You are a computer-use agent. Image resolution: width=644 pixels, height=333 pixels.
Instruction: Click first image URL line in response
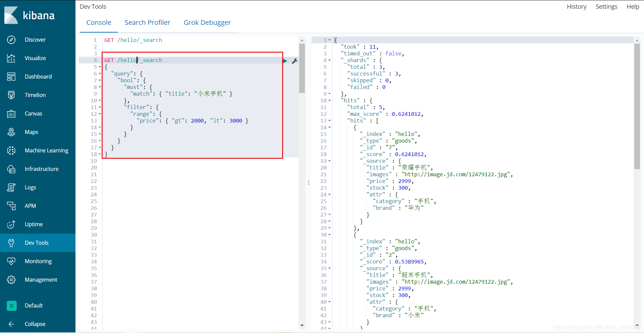coord(439,174)
